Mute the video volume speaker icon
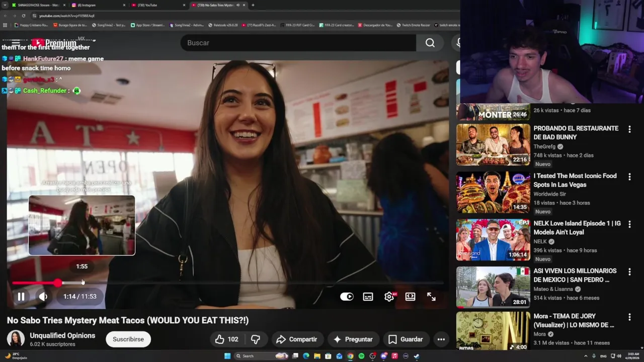The image size is (644, 362). pos(43,297)
